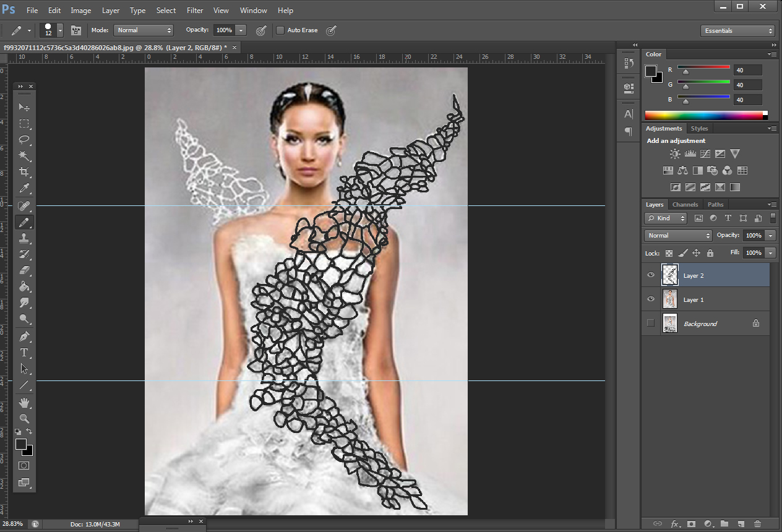Select the Smudge tool
This screenshot has height=532, width=782.
24,302
